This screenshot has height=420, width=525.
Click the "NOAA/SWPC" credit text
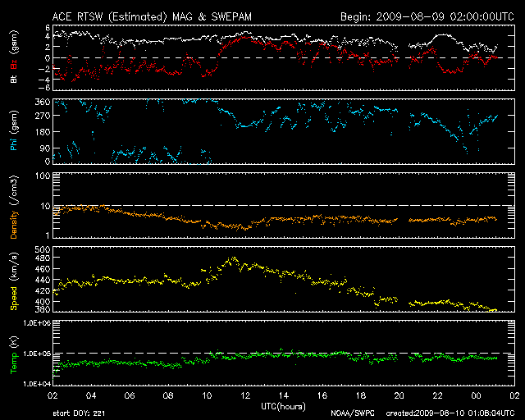pyautogui.click(x=353, y=413)
